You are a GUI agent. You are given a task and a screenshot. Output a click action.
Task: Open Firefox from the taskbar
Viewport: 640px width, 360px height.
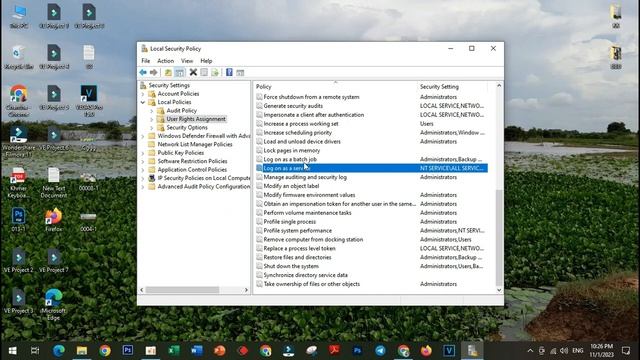pyautogui.click(x=426, y=351)
